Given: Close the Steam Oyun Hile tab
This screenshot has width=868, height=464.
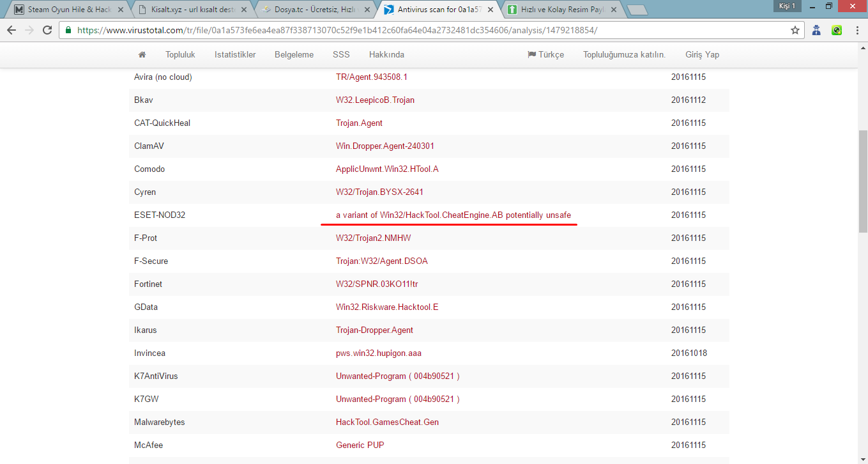Looking at the screenshot, I should point(121,10).
